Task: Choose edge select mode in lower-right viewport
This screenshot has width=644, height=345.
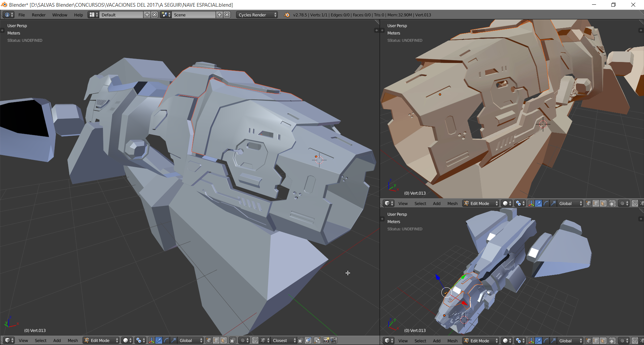Action: [596, 341]
